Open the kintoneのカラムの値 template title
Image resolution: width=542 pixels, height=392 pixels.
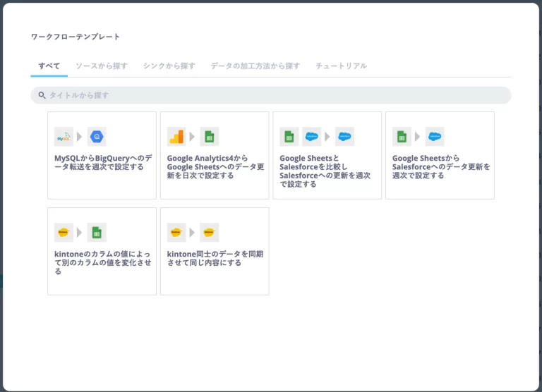pyautogui.click(x=101, y=263)
